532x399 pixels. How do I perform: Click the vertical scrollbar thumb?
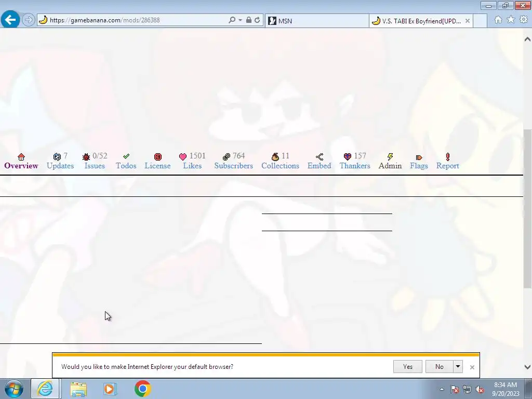pos(527,208)
